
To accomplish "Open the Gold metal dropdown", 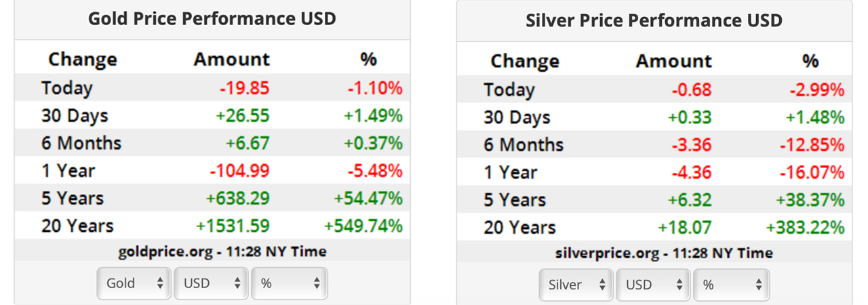I will pyautogui.click(x=134, y=283).
